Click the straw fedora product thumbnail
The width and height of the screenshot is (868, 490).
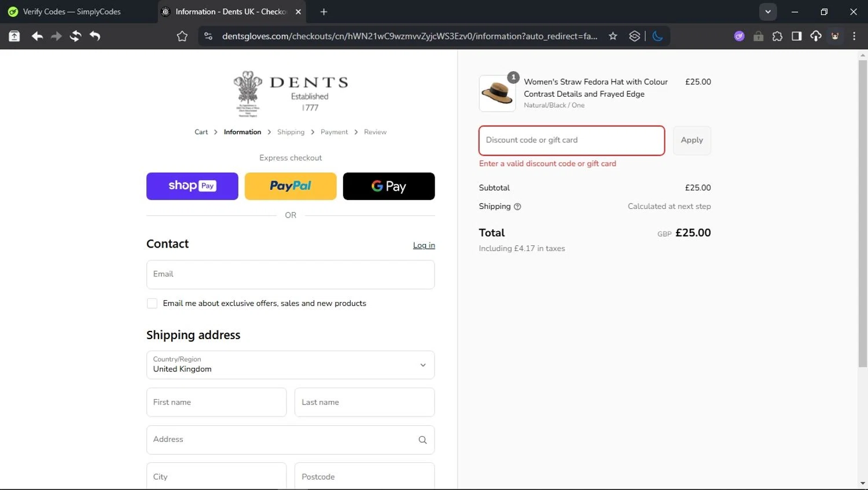pyautogui.click(x=497, y=93)
